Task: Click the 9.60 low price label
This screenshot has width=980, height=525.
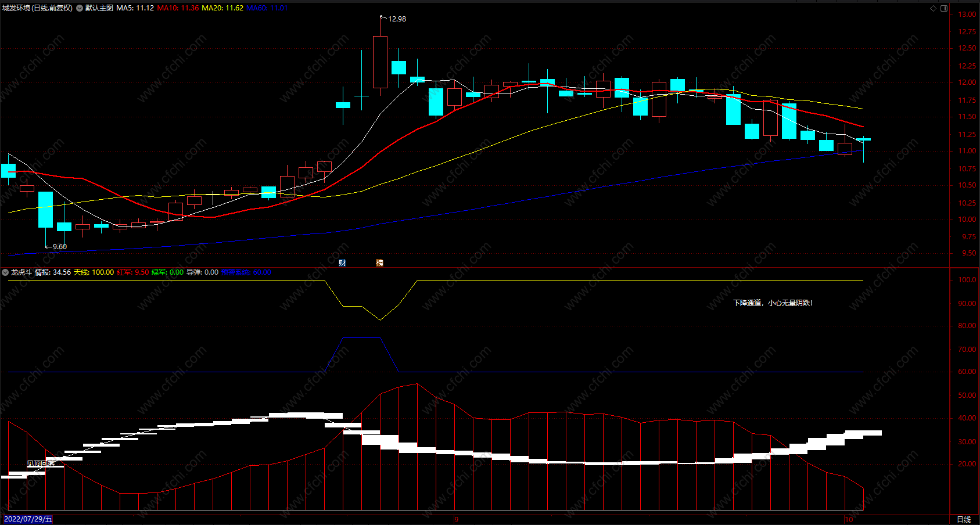Action: pyautogui.click(x=59, y=247)
